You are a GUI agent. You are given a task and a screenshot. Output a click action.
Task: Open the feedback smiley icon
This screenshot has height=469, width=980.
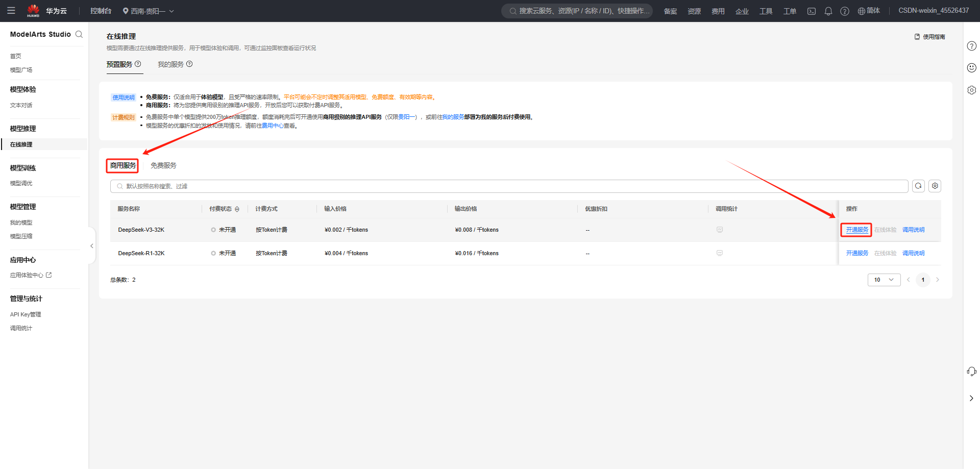tap(972, 68)
